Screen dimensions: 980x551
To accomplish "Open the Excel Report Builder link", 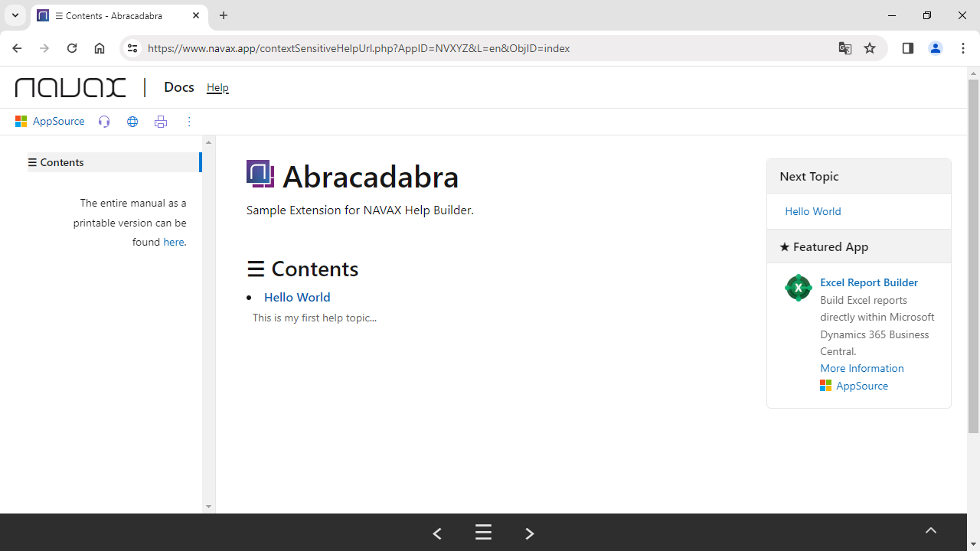I will 869,282.
